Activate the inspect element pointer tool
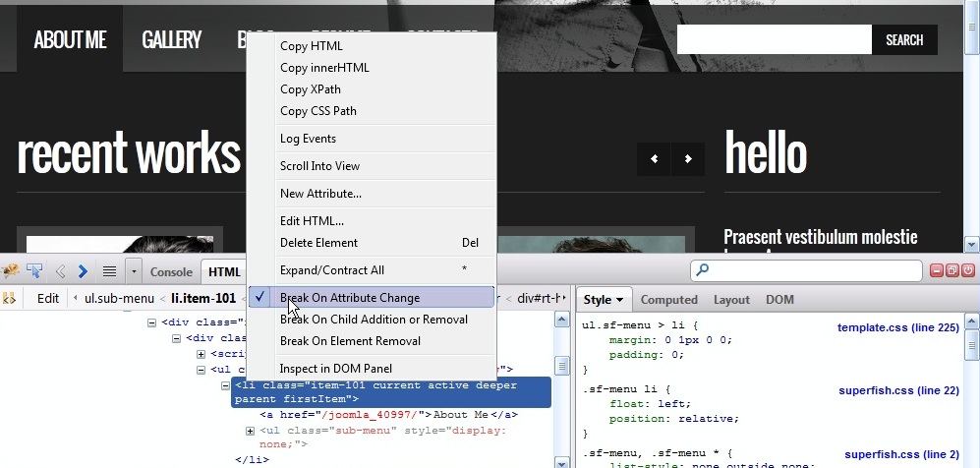980x468 pixels. (35, 271)
